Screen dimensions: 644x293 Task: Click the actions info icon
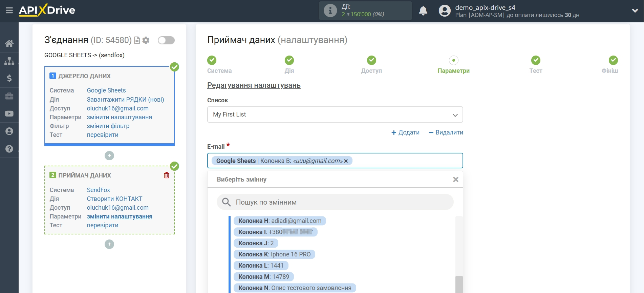click(x=330, y=11)
